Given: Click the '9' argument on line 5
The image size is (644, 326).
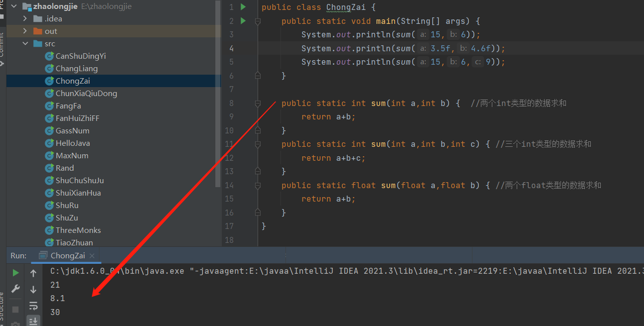Looking at the screenshot, I should pos(489,62).
